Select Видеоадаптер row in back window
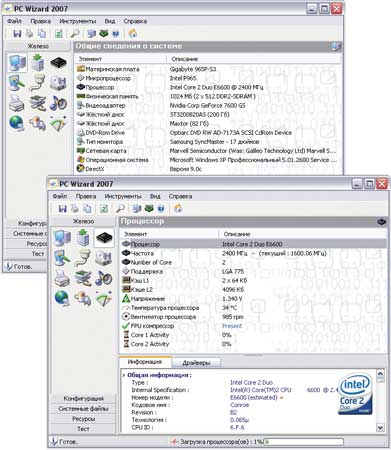This screenshot has height=450, width=391. point(208,105)
